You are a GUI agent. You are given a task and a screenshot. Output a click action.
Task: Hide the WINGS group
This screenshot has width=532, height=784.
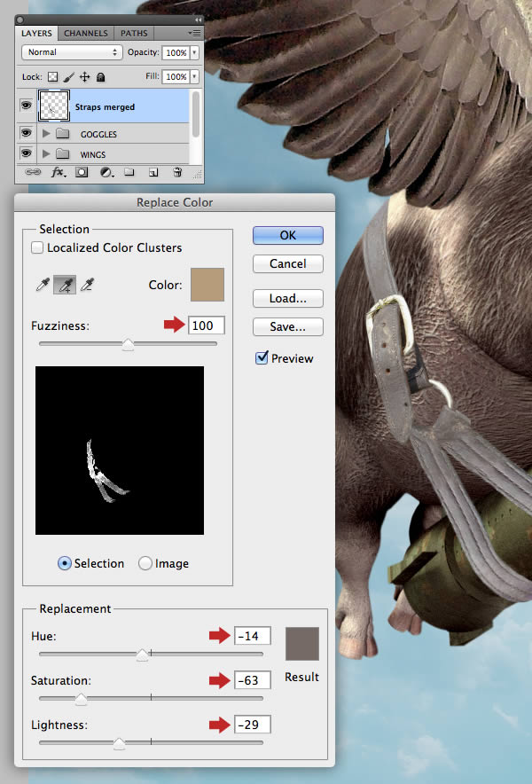pos(26,153)
